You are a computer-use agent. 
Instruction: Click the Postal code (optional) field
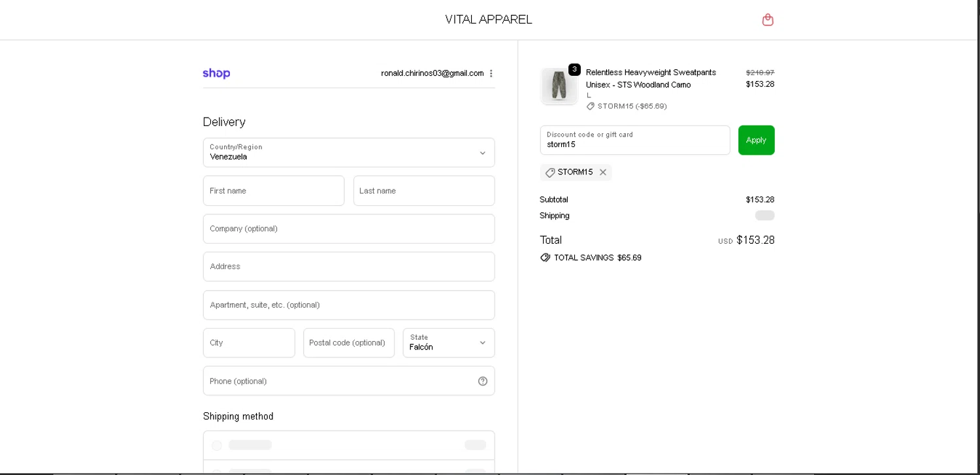(349, 342)
